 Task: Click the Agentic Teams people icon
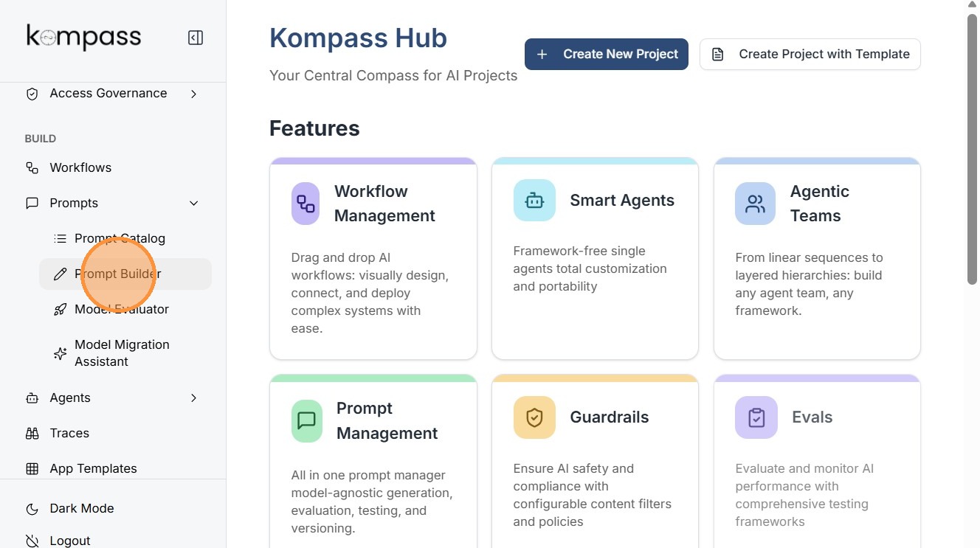pyautogui.click(x=755, y=204)
